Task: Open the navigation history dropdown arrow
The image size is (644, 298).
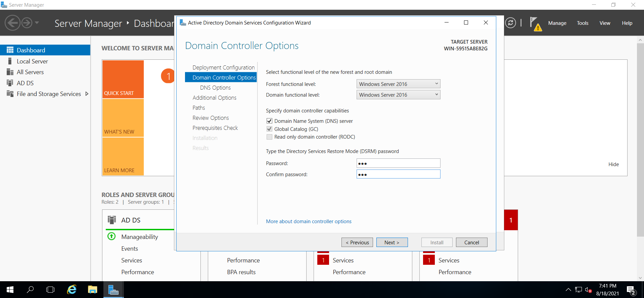Action: pyautogui.click(x=37, y=23)
